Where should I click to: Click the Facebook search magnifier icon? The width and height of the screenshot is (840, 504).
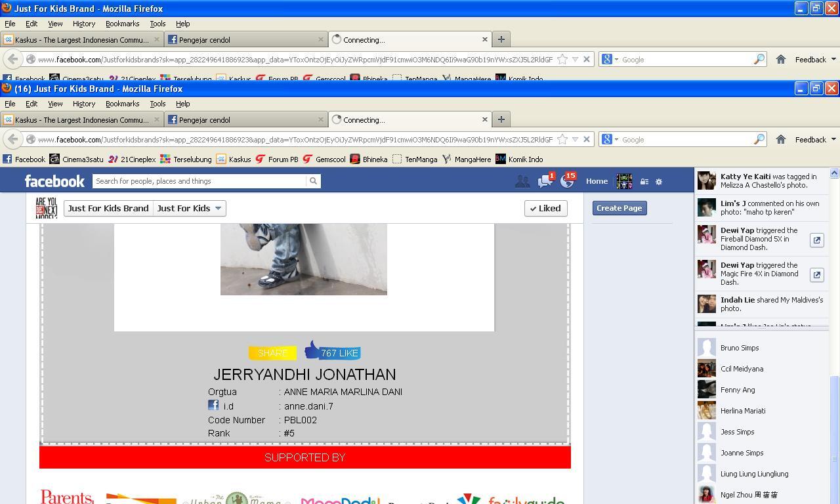coord(313,181)
